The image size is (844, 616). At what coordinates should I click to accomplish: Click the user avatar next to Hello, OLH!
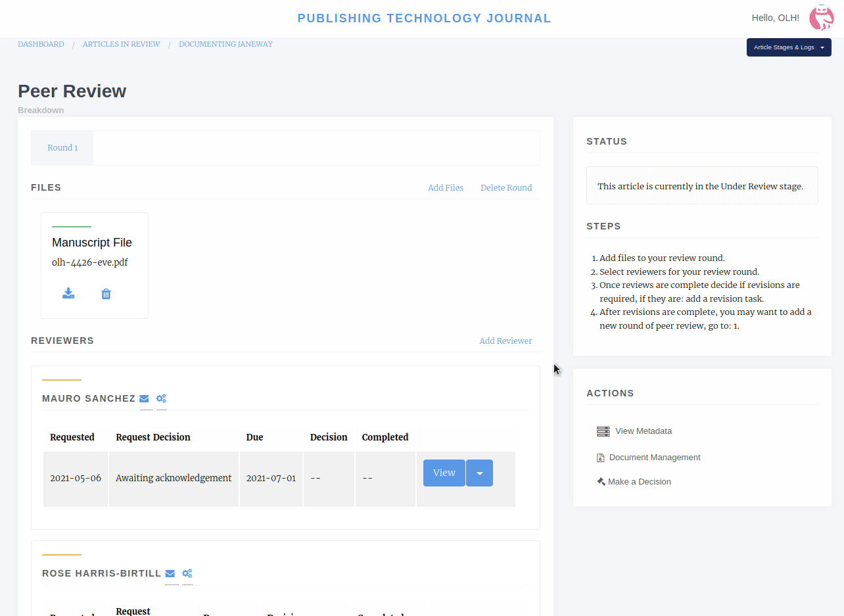tap(821, 18)
